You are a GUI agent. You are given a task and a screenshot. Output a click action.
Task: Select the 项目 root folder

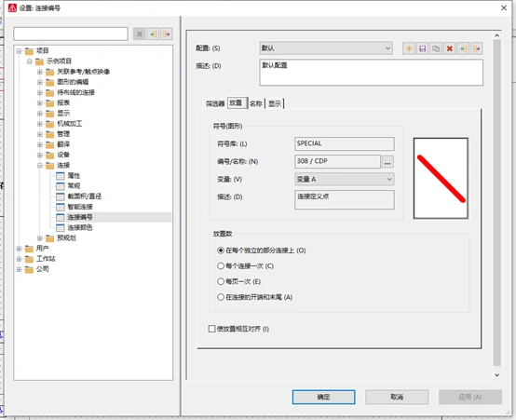click(42, 50)
